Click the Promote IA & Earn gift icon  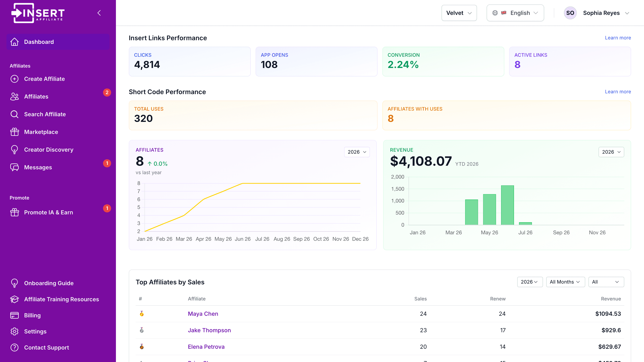pyautogui.click(x=14, y=212)
